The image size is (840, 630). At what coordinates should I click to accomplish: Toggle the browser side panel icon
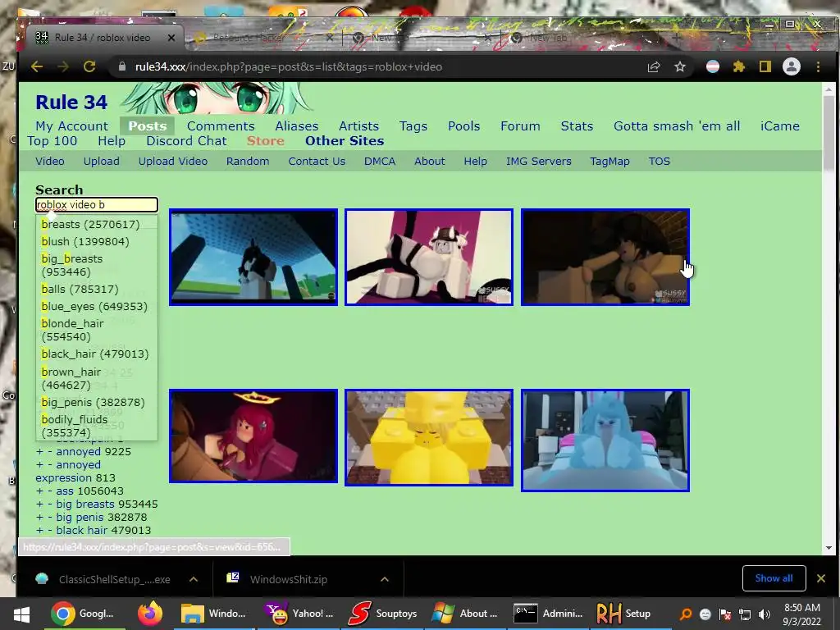pos(765,67)
